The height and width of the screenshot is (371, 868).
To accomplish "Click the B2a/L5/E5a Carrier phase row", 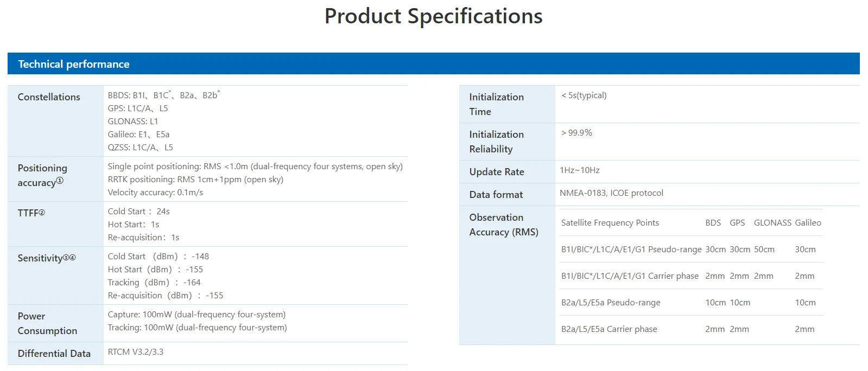I will [x=609, y=329].
